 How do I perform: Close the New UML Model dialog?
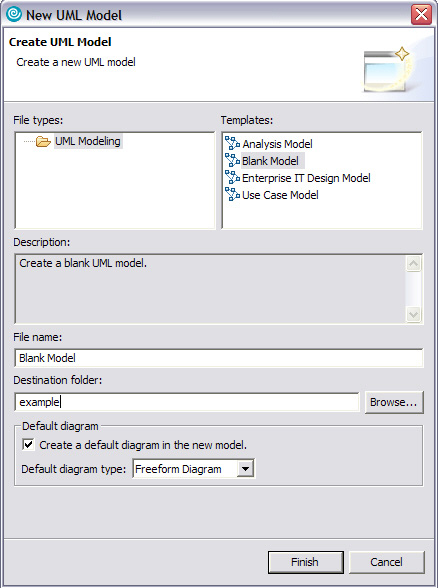(x=421, y=15)
